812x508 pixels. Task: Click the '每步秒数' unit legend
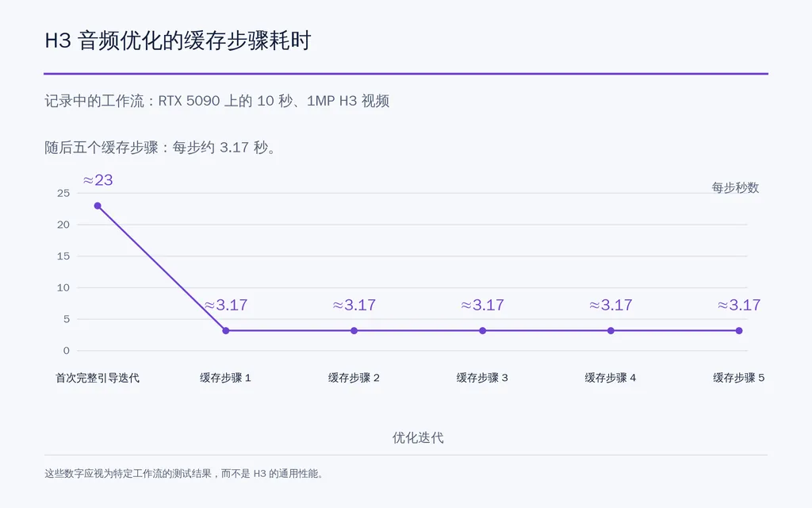(x=735, y=187)
